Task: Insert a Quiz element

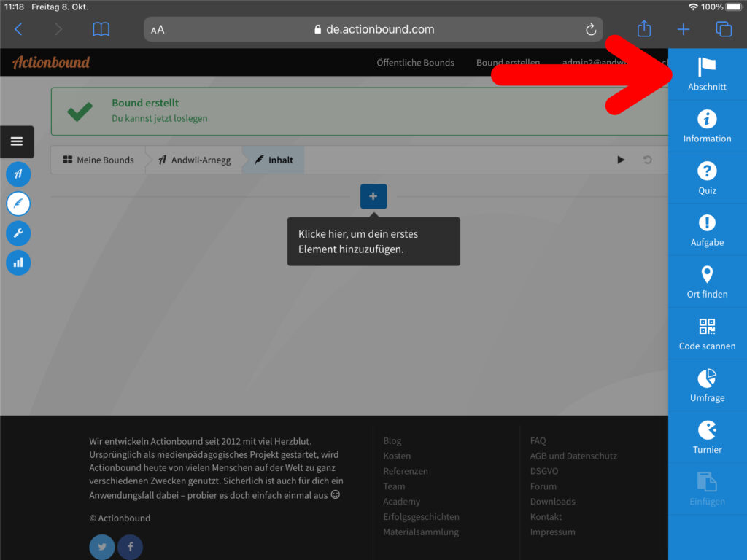Action: click(x=707, y=179)
